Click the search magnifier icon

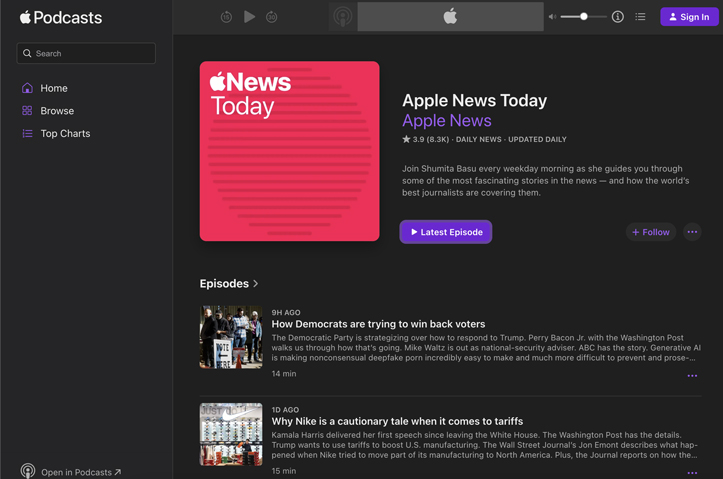tap(27, 53)
